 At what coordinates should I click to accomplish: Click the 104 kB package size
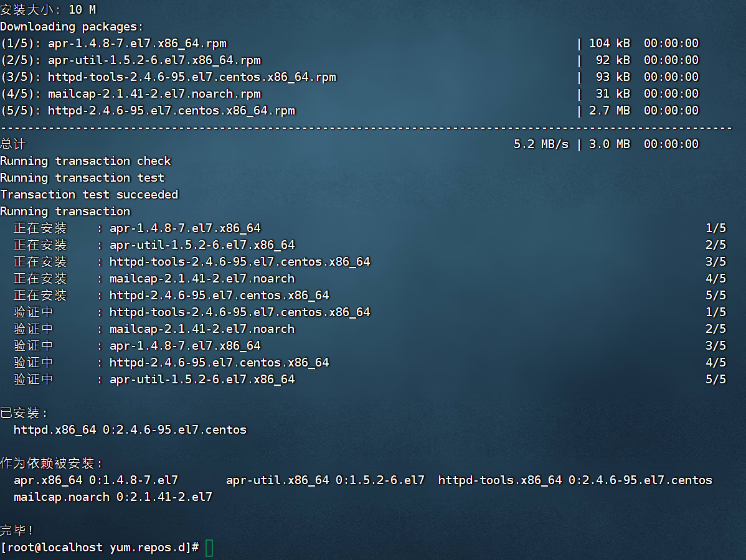pyautogui.click(x=610, y=44)
